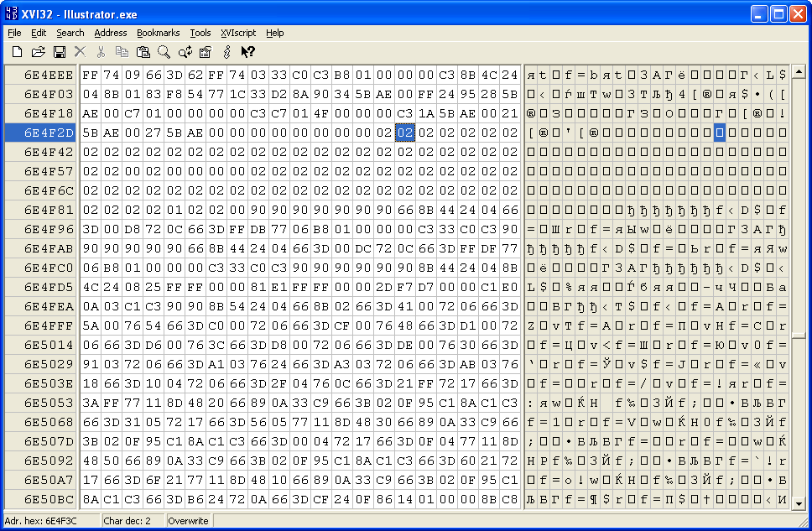Select highlighted address row 6E4F2D
This screenshot has height=531, width=812.
pos(40,133)
